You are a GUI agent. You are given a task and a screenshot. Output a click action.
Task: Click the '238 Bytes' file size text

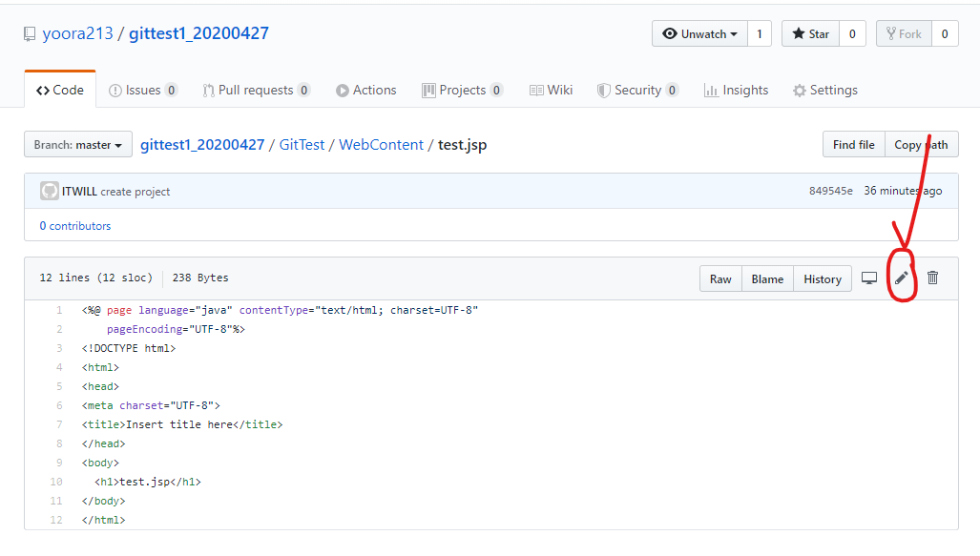(x=200, y=278)
